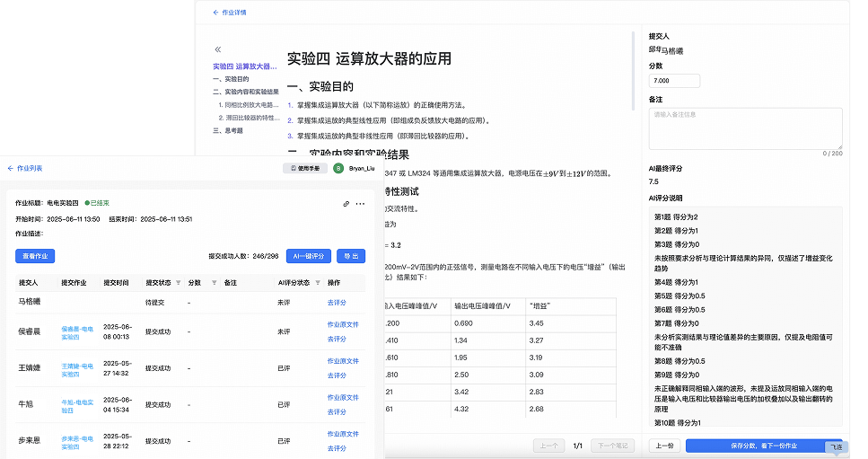Open 作业原文件 for 侯睿晨
Viewport: 868px width, 459px height.
click(343, 325)
